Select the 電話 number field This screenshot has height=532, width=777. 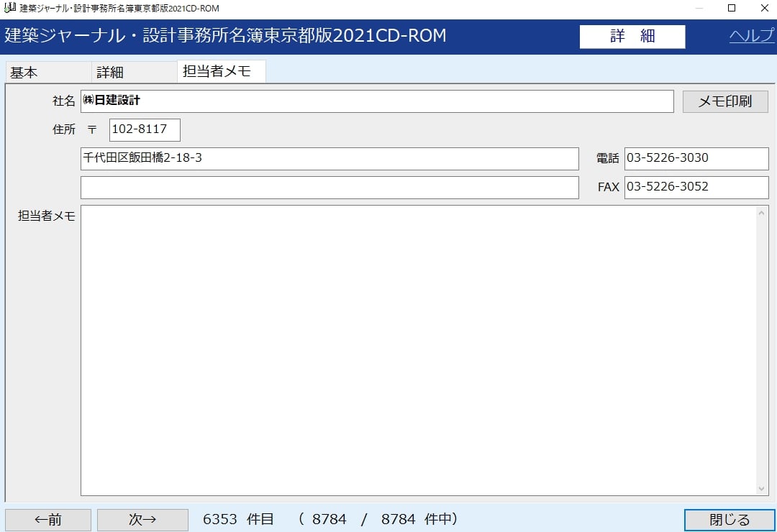[x=696, y=159]
